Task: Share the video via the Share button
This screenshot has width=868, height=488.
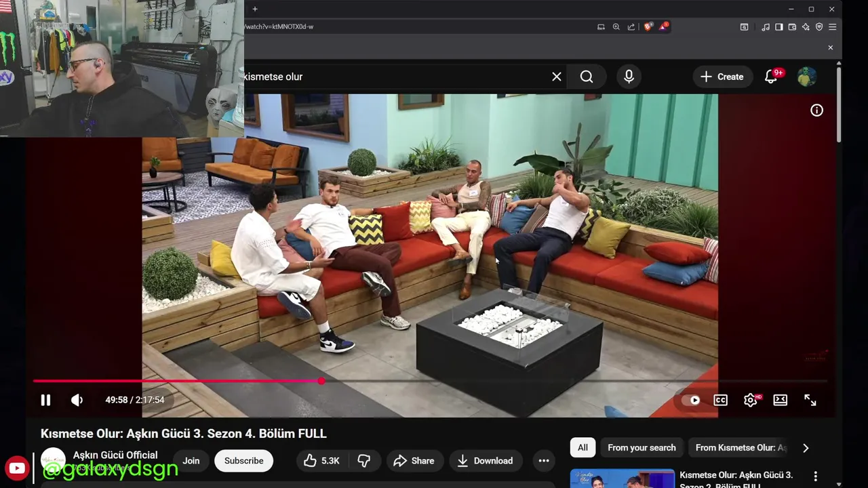Action: pyautogui.click(x=414, y=461)
